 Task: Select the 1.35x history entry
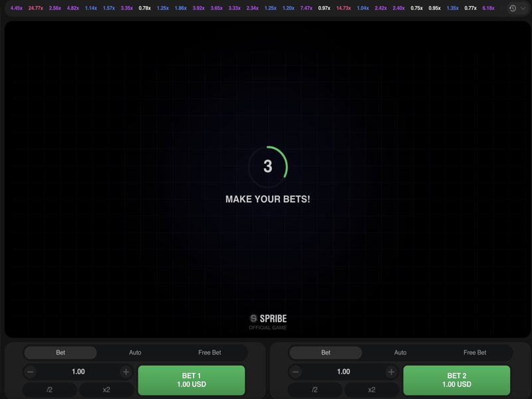[x=453, y=8]
